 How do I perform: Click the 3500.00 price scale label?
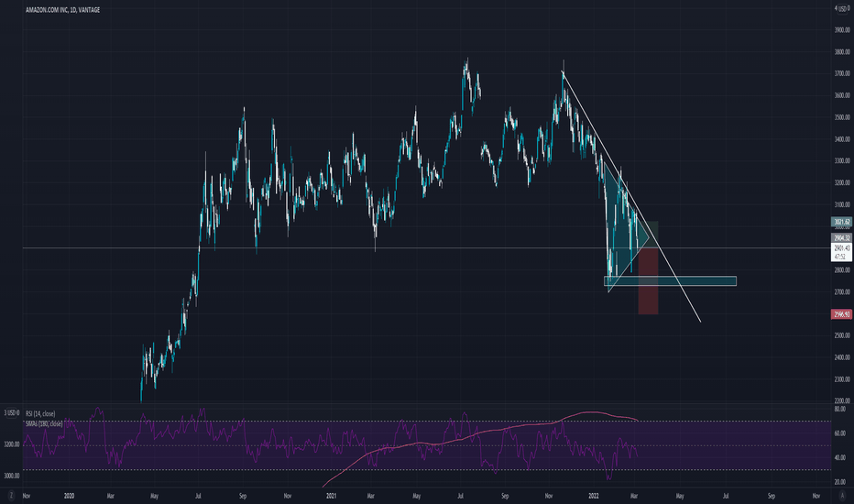(841, 117)
